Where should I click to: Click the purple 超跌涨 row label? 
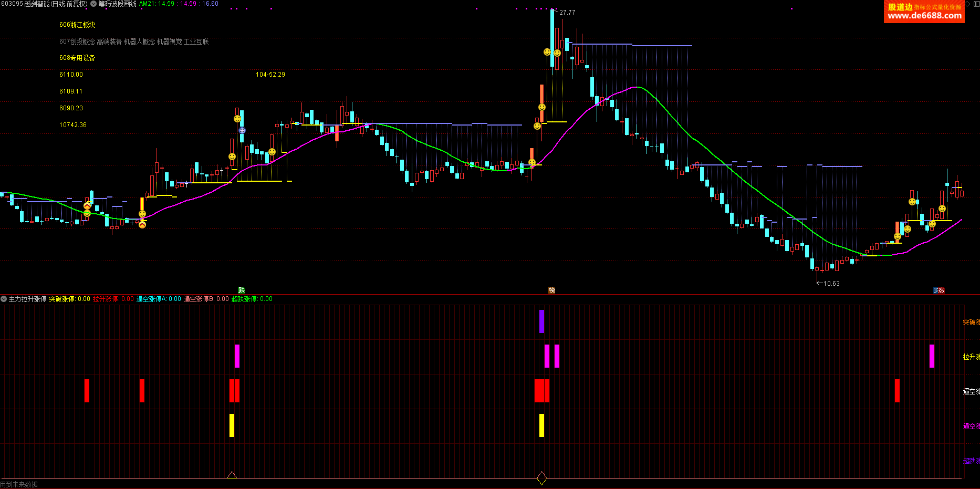pos(971,461)
